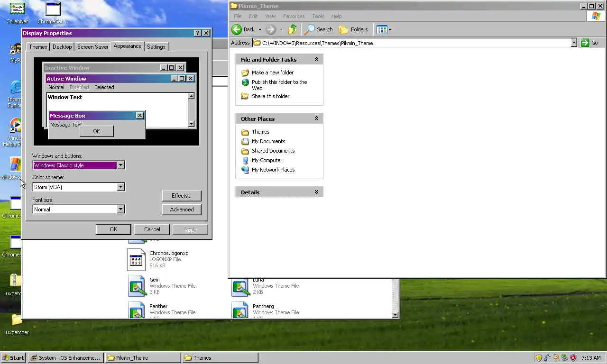The width and height of the screenshot is (607, 364).
Task: Go up one folder level icon
Action: click(x=293, y=29)
